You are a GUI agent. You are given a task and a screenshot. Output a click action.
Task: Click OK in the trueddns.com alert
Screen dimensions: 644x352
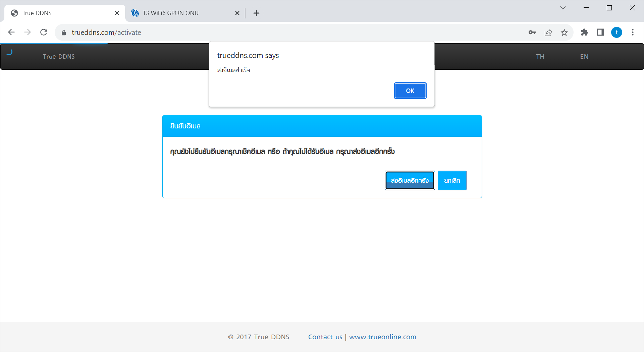click(x=410, y=91)
